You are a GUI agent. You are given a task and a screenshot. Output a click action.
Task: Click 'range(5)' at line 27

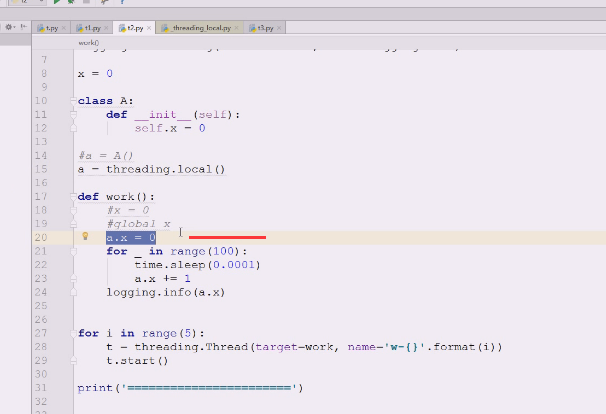[x=169, y=333]
